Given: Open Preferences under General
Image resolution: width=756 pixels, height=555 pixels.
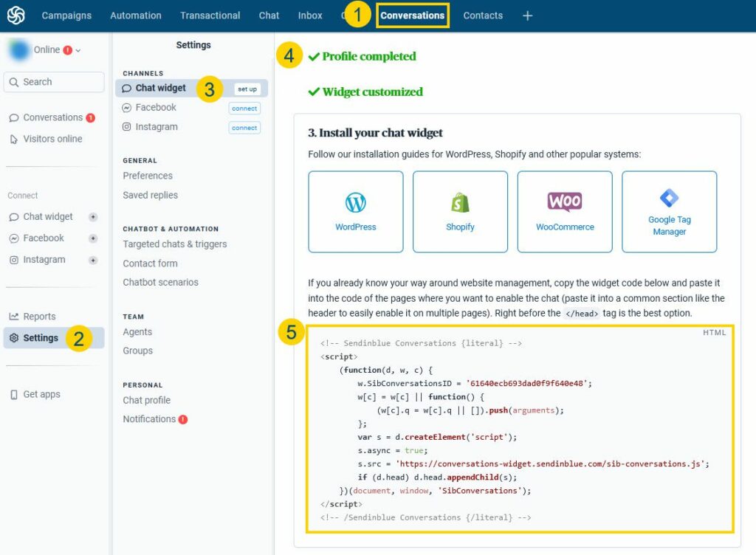Looking at the screenshot, I should (x=148, y=176).
